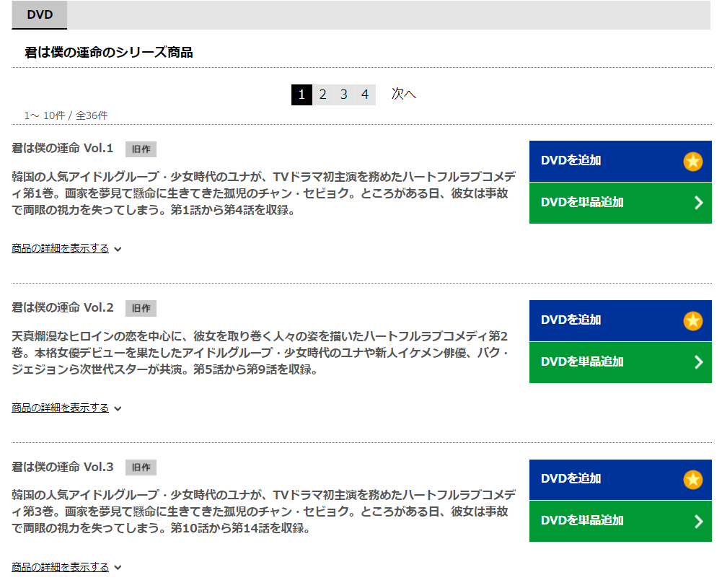The height and width of the screenshot is (588, 722).
Task: Expand details chevron for Vol.1
Action: pyautogui.click(x=118, y=250)
